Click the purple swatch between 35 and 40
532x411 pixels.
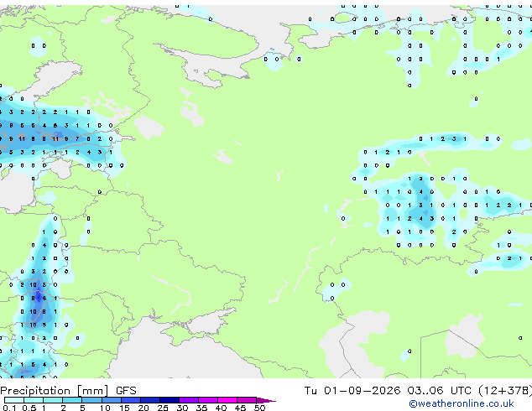point(208,400)
